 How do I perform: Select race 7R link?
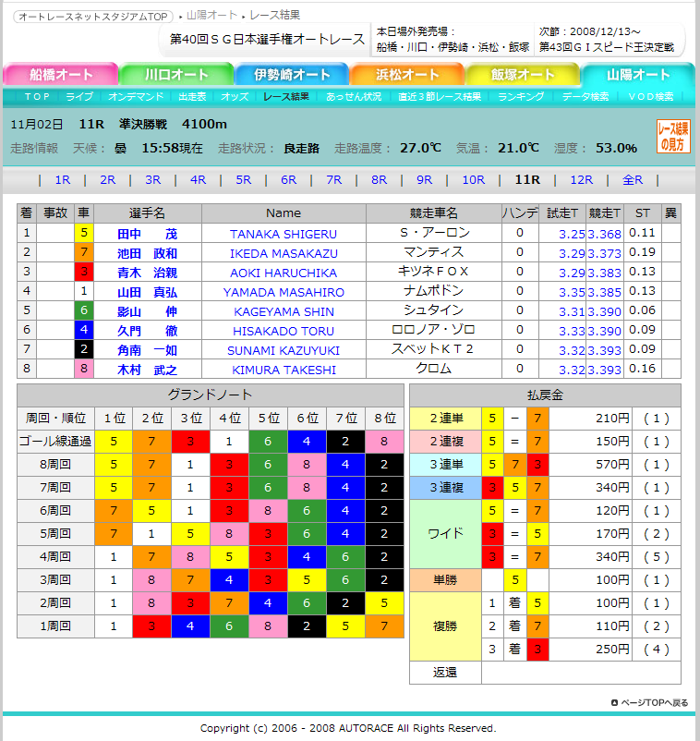click(334, 180)
